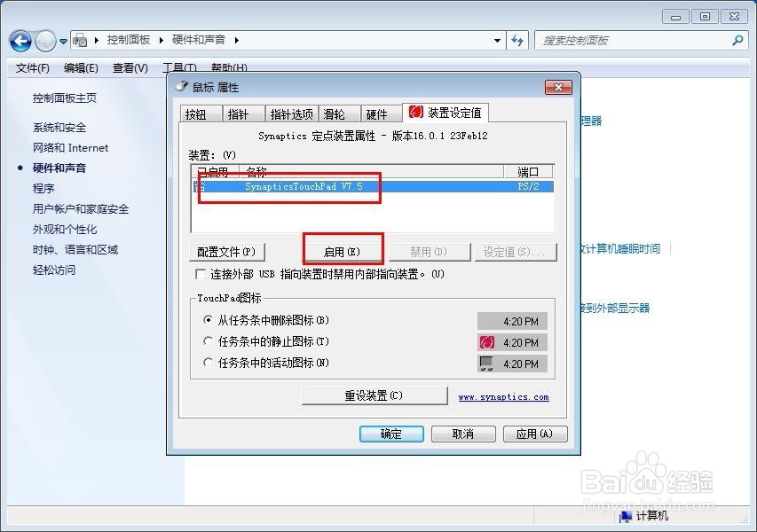The height and width of the screenshot is (532, 757).
Task: Click the 应用(A) button
Action: 535,434
